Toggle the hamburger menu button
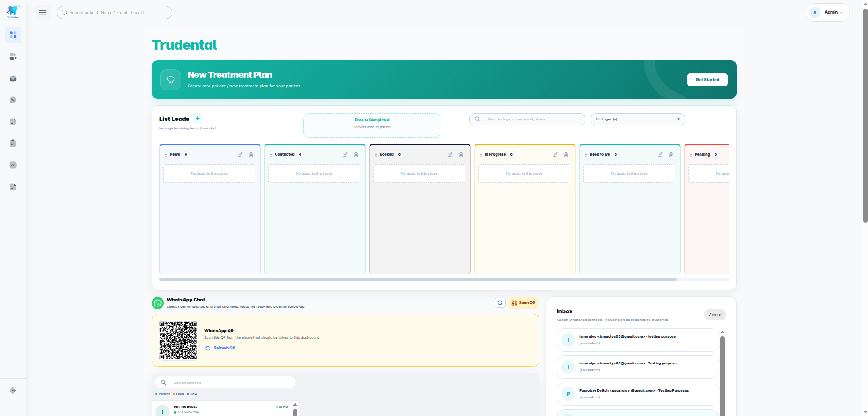868x416 pixels. [x=43, y=13]
